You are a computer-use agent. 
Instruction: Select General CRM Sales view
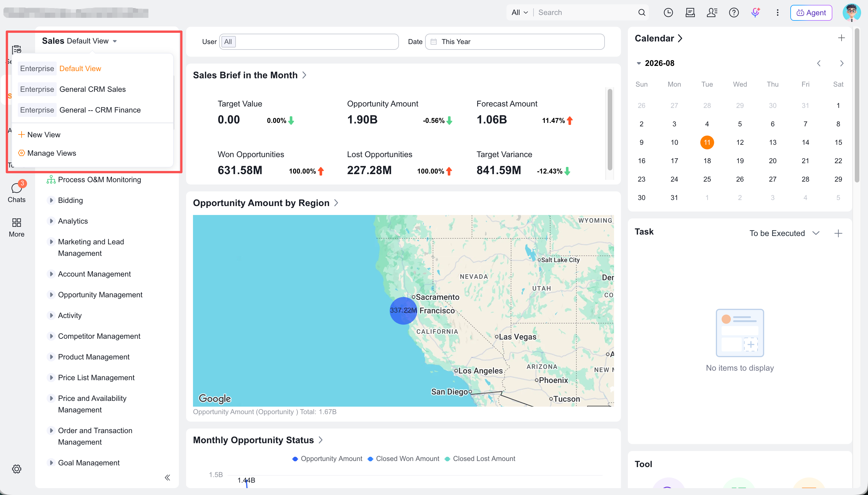[92, 90]
